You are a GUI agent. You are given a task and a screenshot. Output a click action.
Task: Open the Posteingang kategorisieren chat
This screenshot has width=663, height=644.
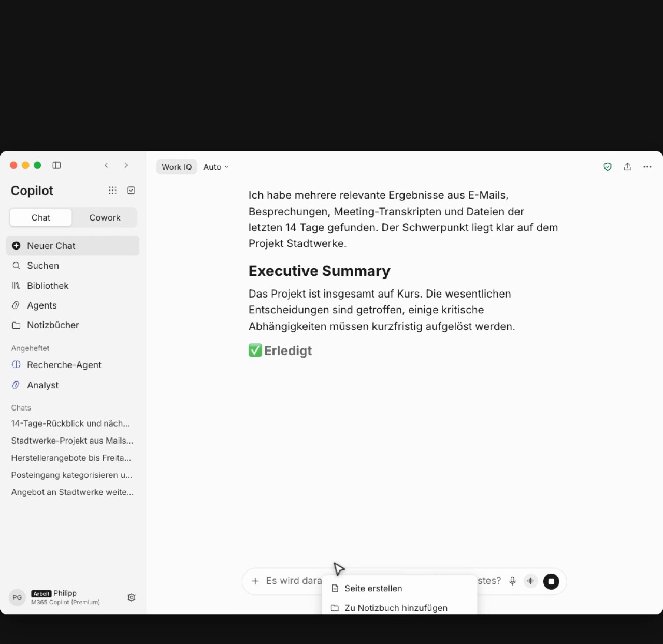point(73,475)
